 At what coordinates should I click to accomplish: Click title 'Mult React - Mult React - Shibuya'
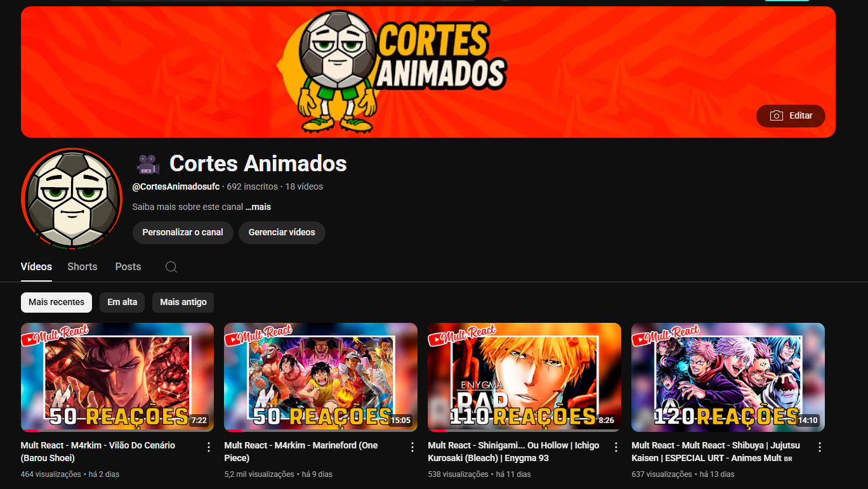point(716,452)
